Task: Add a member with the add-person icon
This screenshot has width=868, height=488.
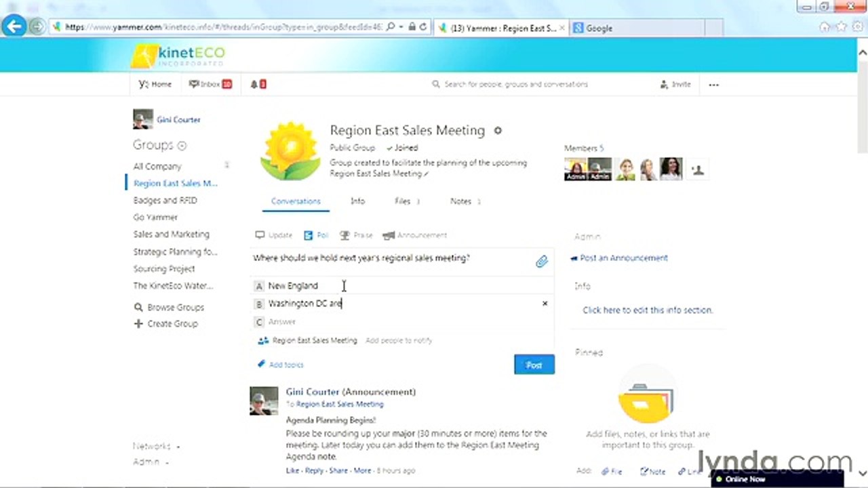Action: click(x=698, y=169)
